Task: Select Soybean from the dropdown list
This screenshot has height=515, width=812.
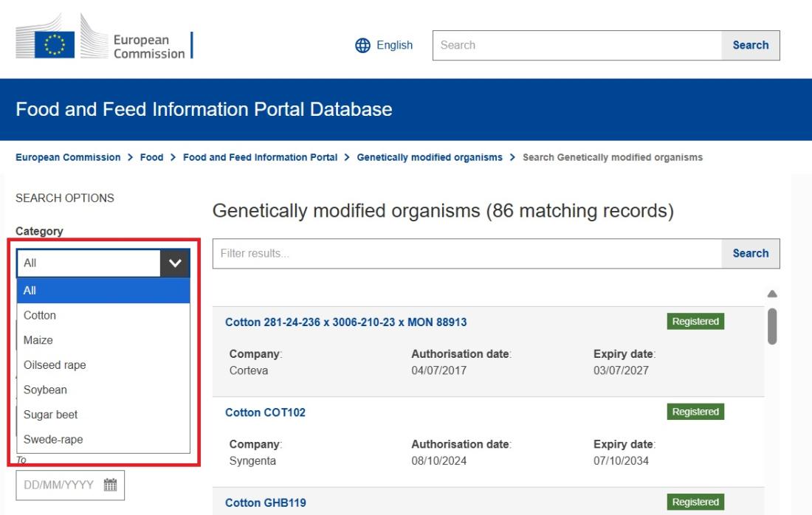Action: (x=45, y=390)
